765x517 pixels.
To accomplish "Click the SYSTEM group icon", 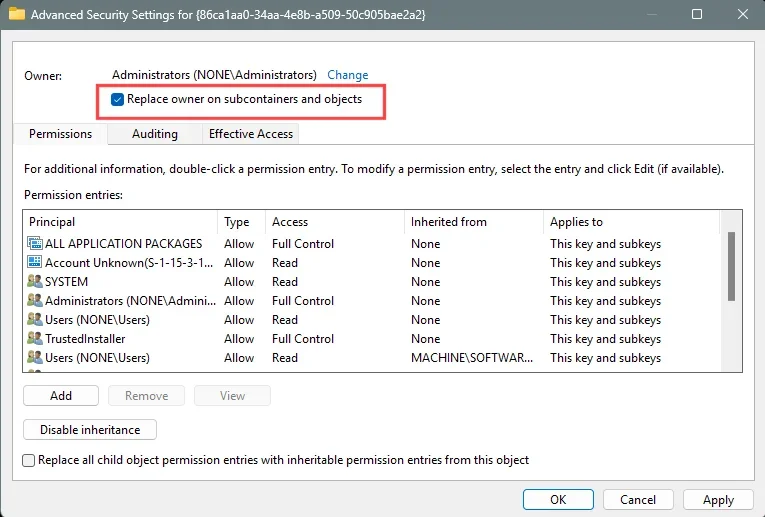I will (x=35, y=281).
